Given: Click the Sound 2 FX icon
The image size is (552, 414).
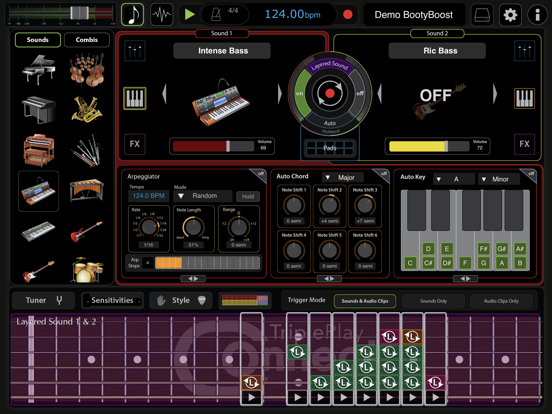Looking at the screenshot, I should tap(524, 144).
